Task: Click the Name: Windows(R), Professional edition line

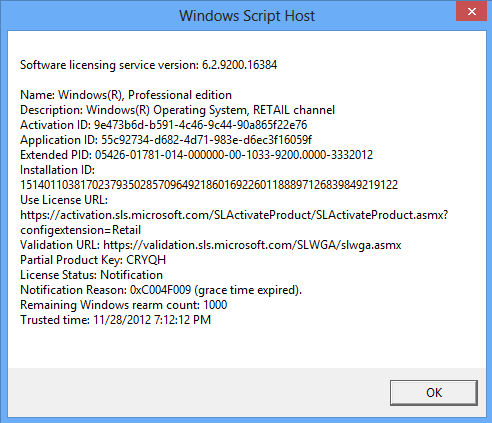Action: tap(126, 95)
